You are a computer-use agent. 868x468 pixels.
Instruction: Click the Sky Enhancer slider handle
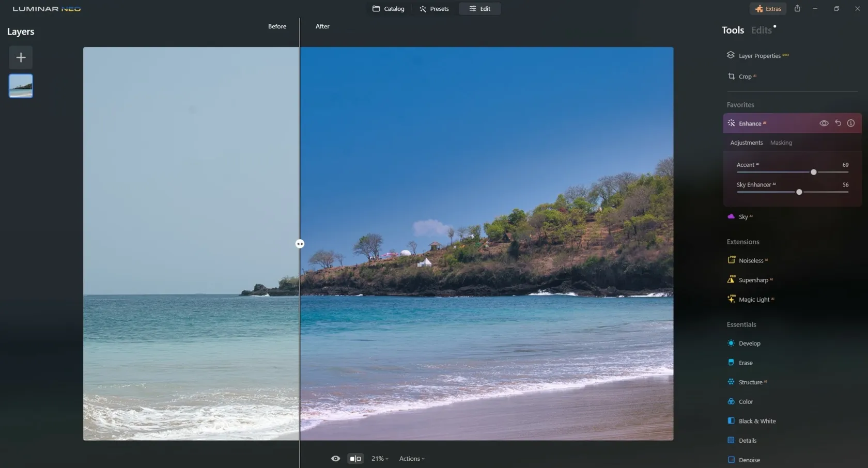click(799, 192)
